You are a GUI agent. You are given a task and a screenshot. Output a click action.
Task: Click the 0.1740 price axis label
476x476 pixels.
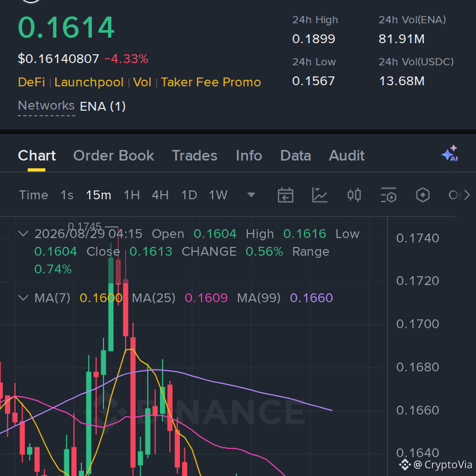[x=418, y=238]
